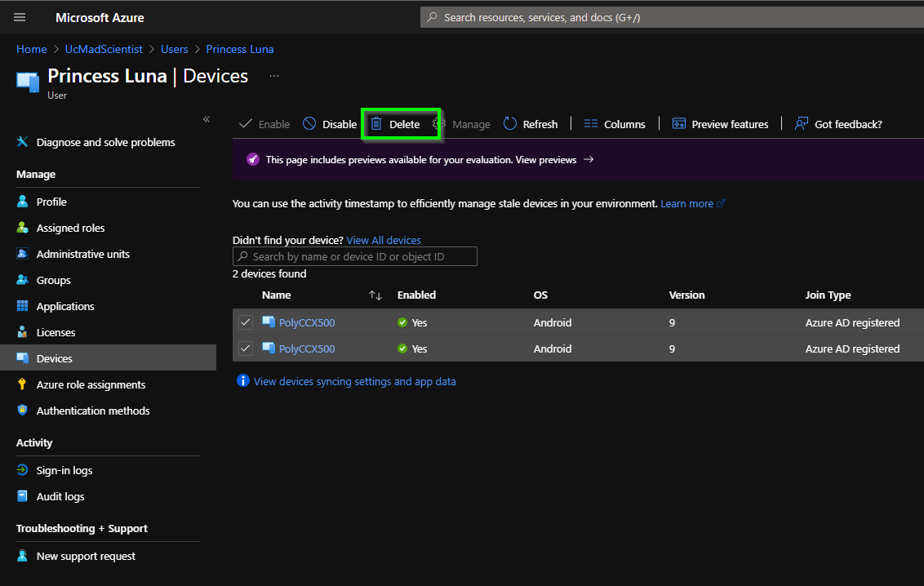Screen dimensions: 924x586
Task: Go to Home in the breadcrumb
Action: pyautogui.click(x=31, y=49)
